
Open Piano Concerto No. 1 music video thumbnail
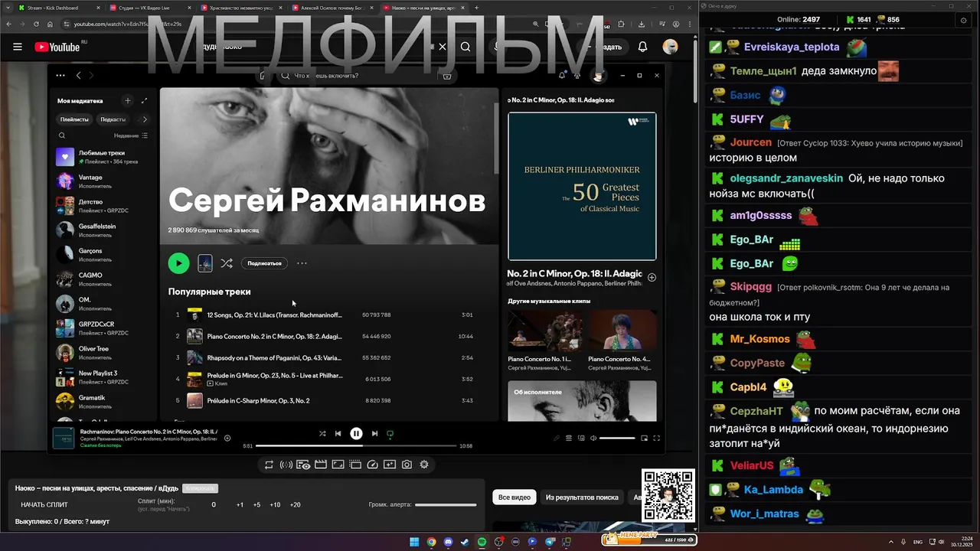point(544,331)
